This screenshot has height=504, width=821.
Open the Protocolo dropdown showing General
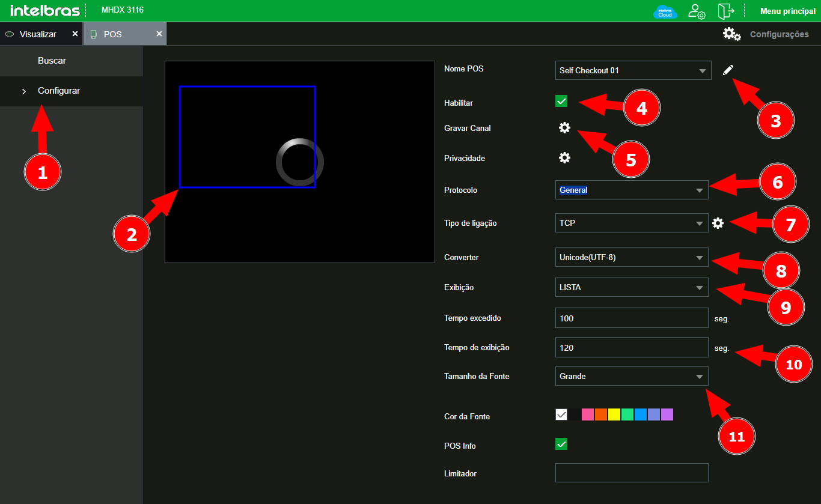pyautogui.click(x=632, y=190)
